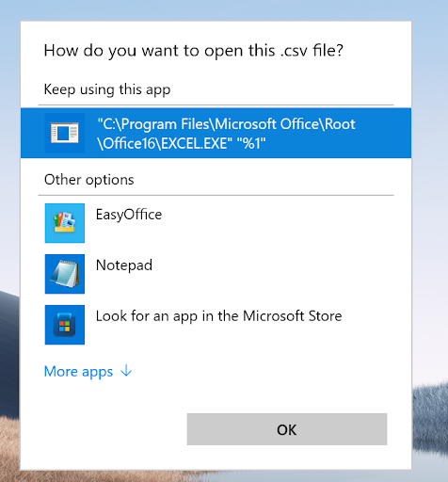
Task: Click the 'Other options' heading
Action: [89, 180]
